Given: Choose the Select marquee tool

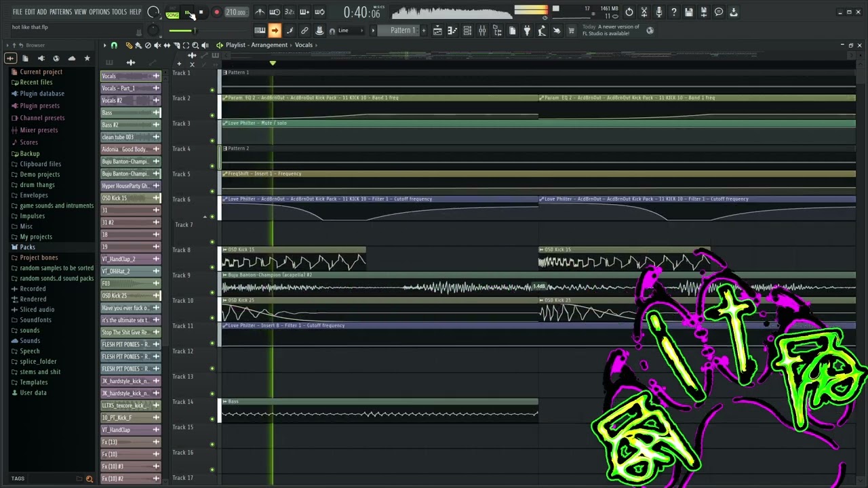Looking at the screenshot, I should coord(186,45).
